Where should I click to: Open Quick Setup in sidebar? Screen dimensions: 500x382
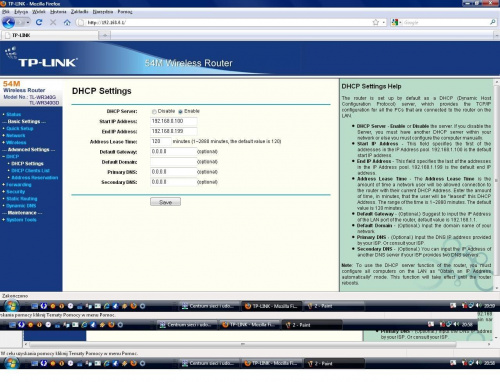(x=20, y=128)
